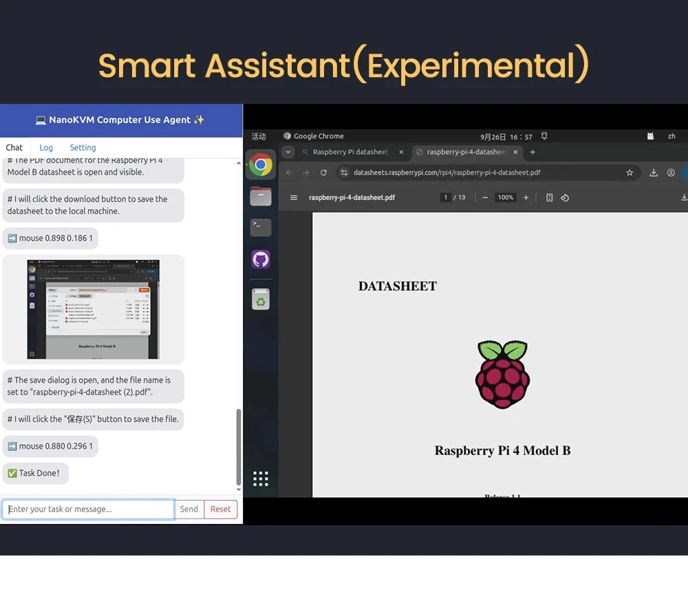Click the 'mouse 0.898 0.186 1' message
This screenshot has width=688, height=616.
[x=50, y=239]
